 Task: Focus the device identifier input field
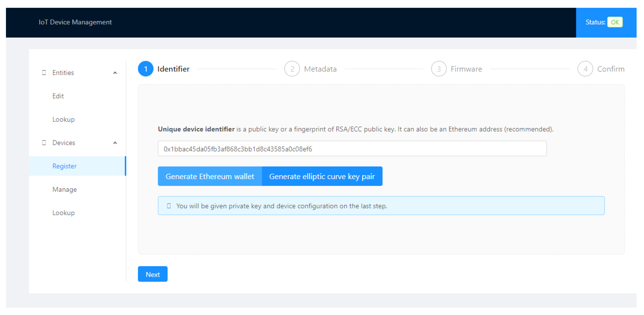click(352, 149)
